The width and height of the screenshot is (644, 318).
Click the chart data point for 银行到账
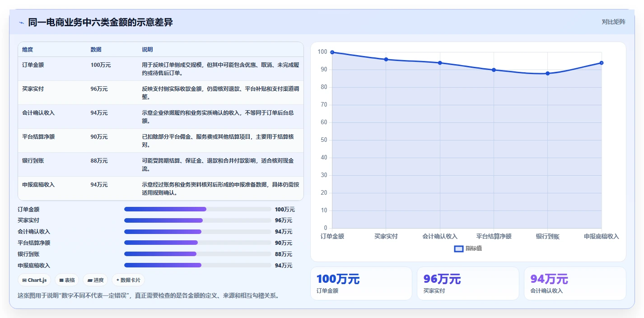tap(548, 73)
